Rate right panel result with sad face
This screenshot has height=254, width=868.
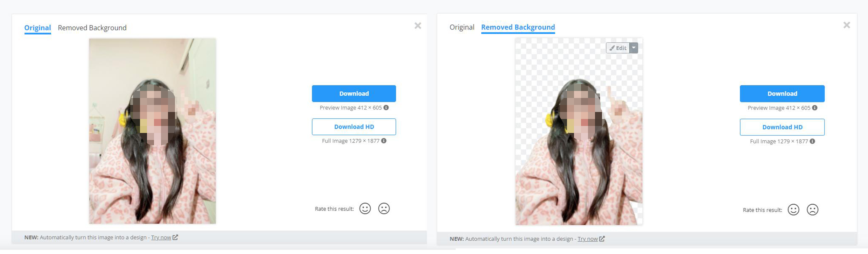coord(812,210)
